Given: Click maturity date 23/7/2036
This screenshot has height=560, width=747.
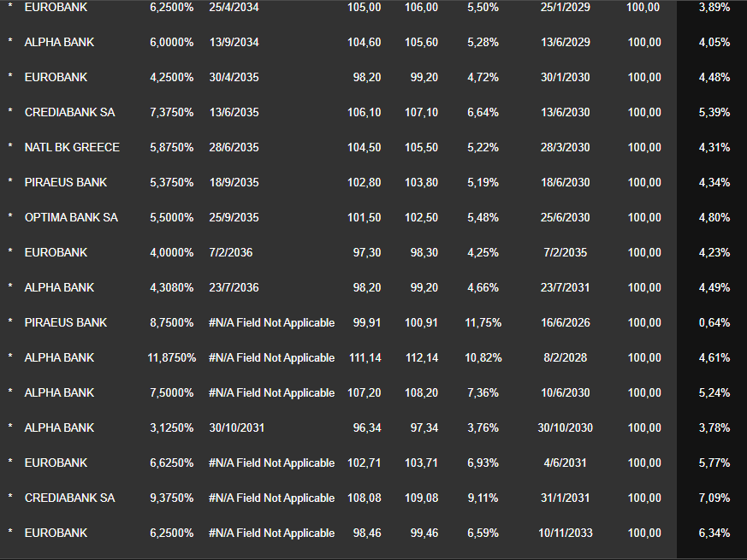Looking at the screenshot, I should pyautogui.click(x=234, y=287).
